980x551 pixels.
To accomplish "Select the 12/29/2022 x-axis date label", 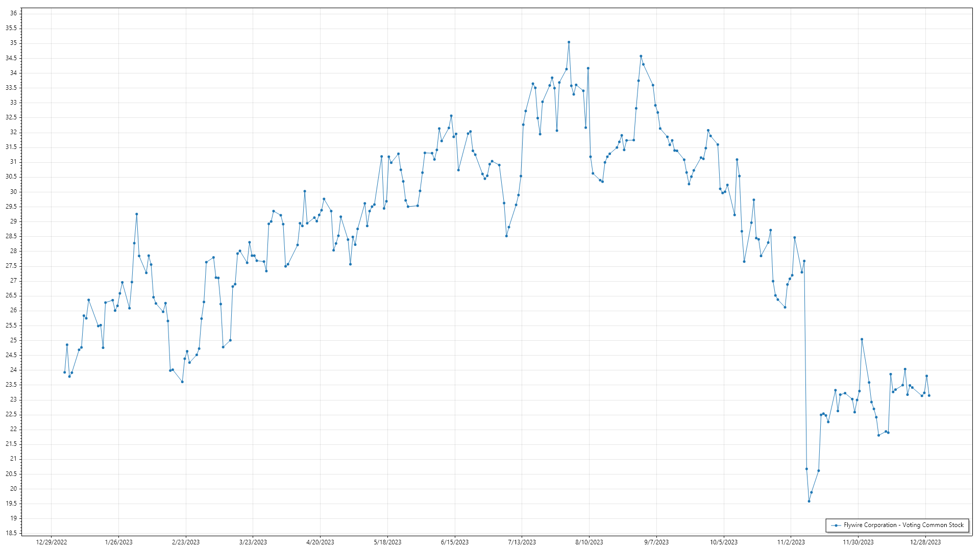I will tap(52, 542).
